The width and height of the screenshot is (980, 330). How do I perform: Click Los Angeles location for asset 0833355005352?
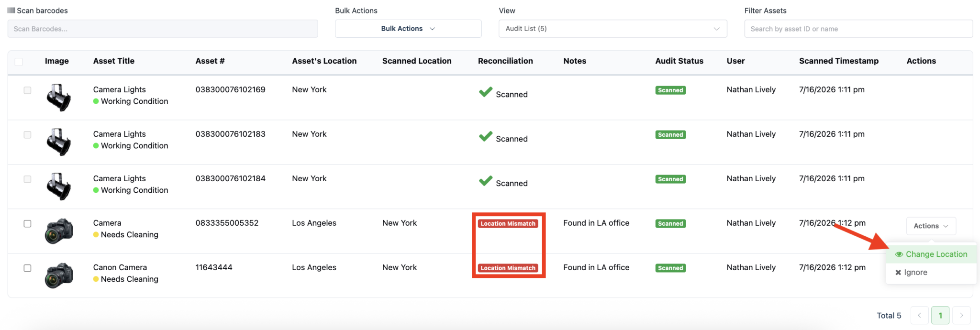coord(314,223)
